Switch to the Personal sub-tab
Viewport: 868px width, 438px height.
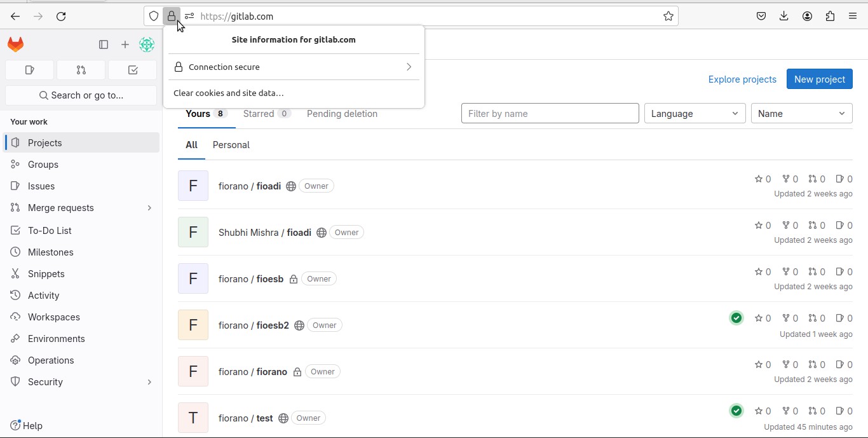231,145
